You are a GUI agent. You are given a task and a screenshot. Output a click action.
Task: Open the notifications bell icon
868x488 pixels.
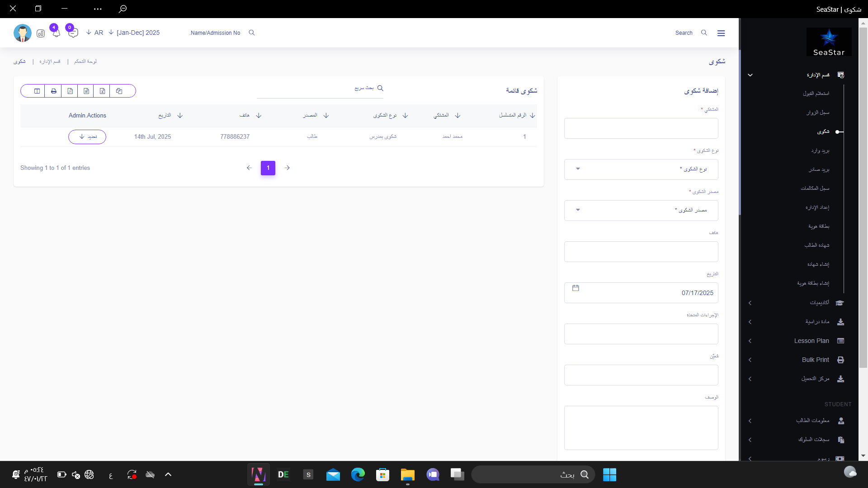coord(56,33)
